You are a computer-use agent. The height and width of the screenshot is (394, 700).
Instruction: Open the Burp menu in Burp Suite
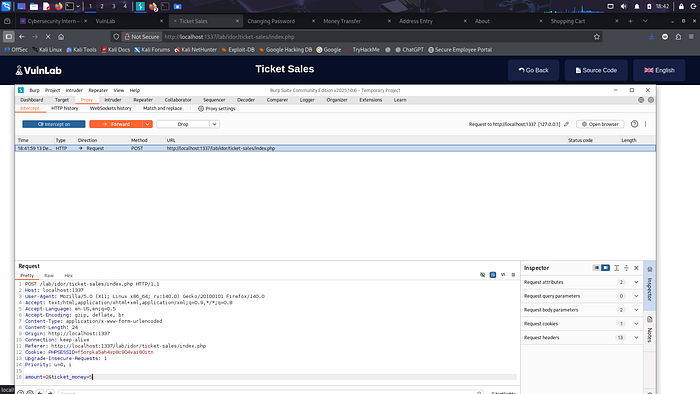point(34,90)
